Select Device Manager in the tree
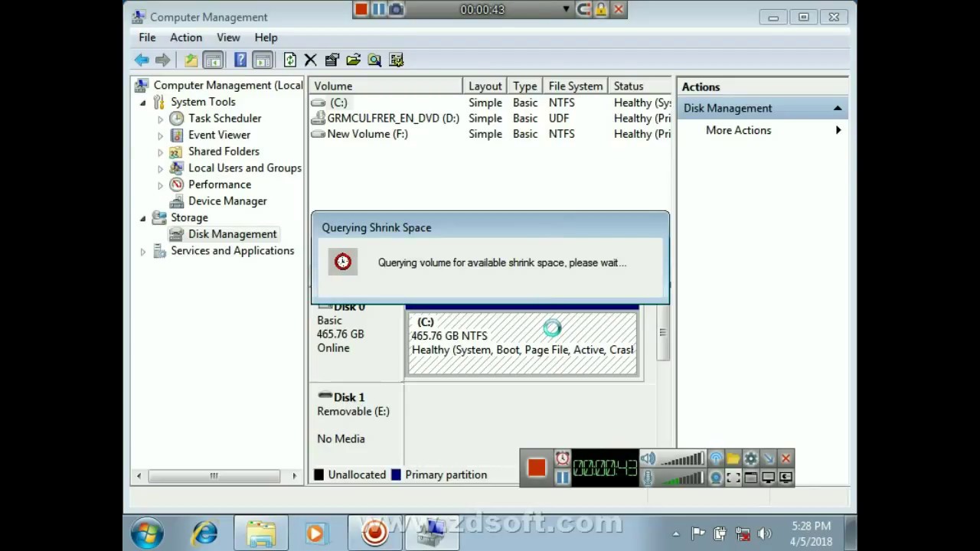Screen dimensions: 980x551 pyautogui.click(x=227, y=201)
